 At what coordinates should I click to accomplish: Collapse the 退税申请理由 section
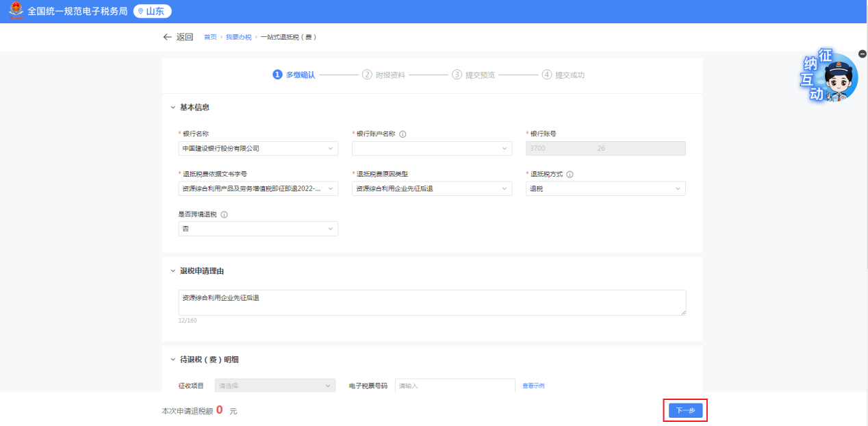pyautogui.click(x=173, y=271)
